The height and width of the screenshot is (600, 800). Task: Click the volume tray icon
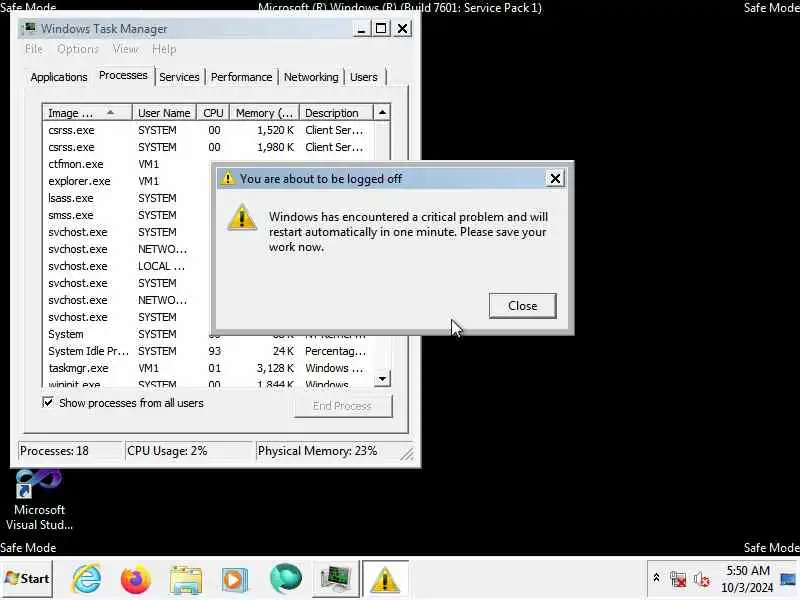[x=702, y=579]
